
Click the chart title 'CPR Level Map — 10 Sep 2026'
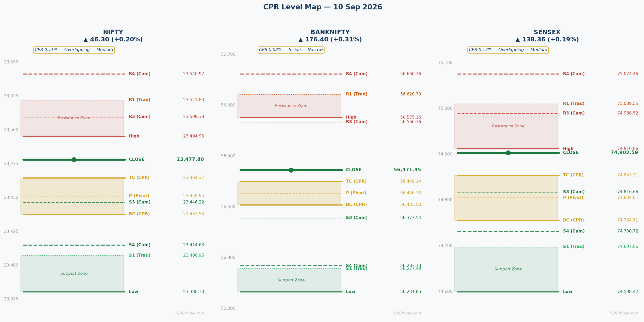323,7
